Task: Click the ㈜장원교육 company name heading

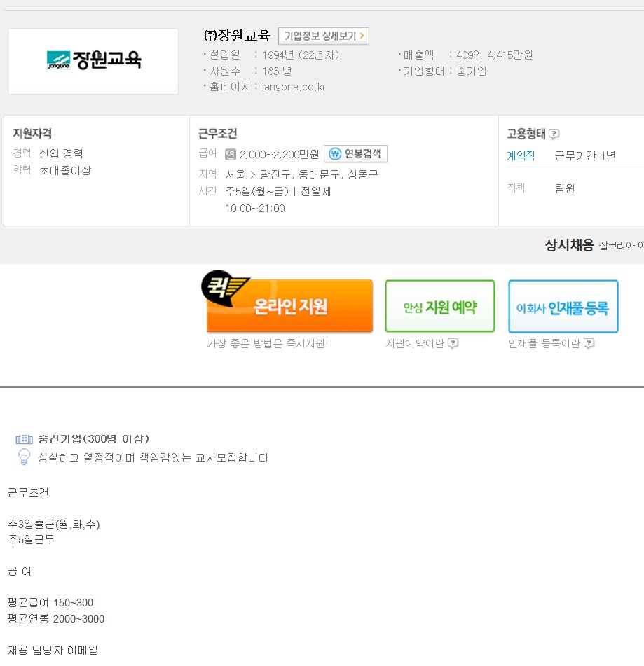Action: coord(237,36)
